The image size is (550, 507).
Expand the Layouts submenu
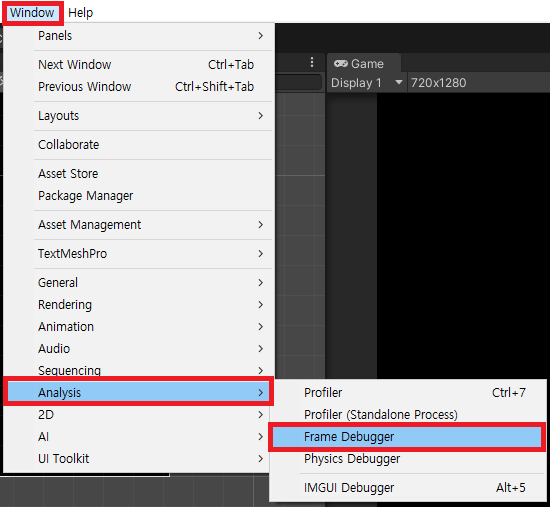[x=139, y=116]
